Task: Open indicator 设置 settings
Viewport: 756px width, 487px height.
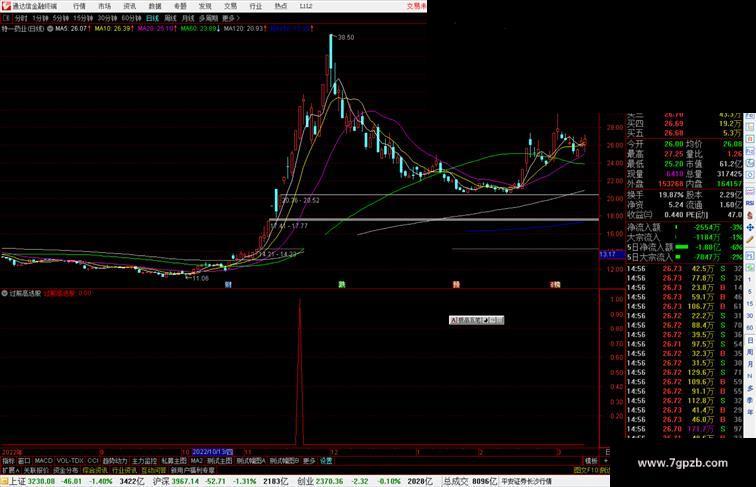Action: point(326,461)
